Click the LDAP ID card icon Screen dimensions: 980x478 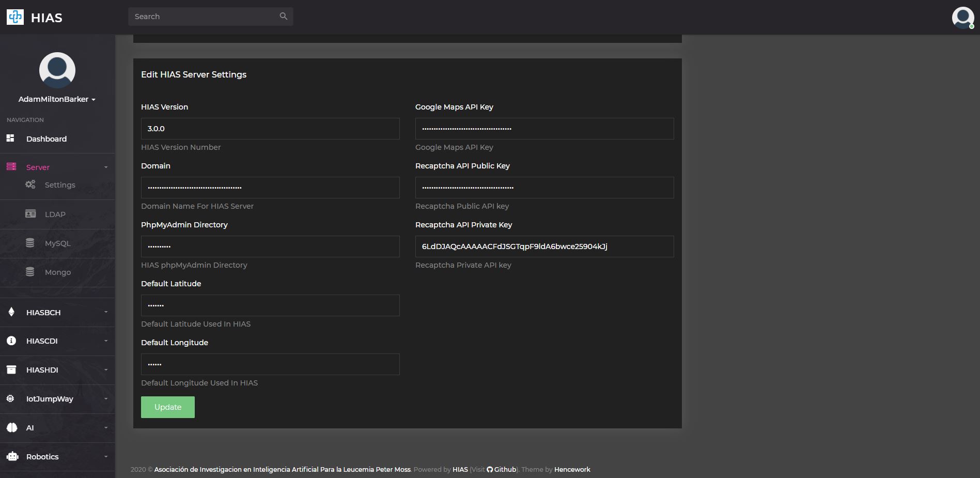(x=30, y=214)
